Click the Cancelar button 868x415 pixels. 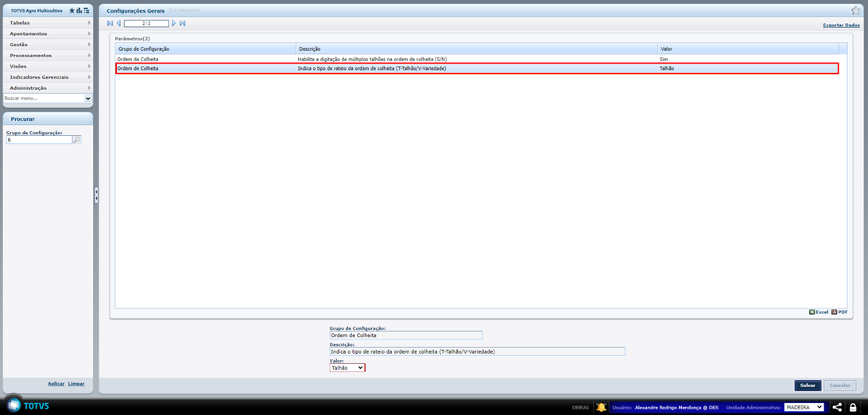coord(839,385)
